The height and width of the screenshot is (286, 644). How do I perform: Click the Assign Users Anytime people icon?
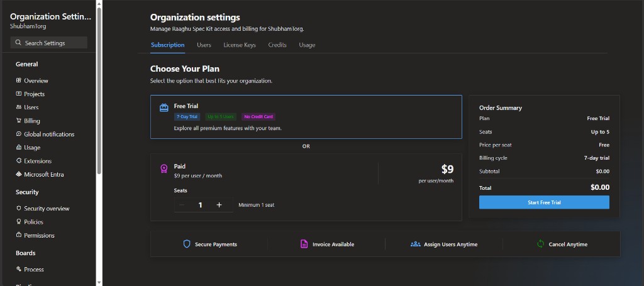click(415, 244)
